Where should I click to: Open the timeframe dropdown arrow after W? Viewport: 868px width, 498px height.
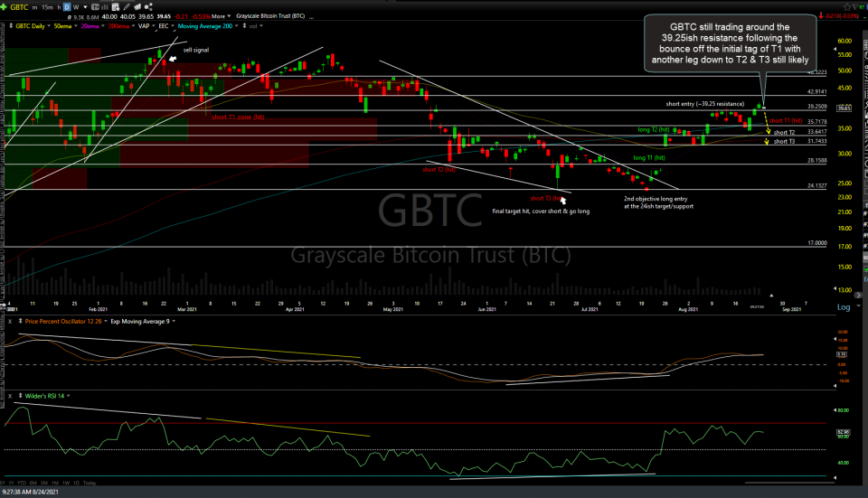click(85, 7)
